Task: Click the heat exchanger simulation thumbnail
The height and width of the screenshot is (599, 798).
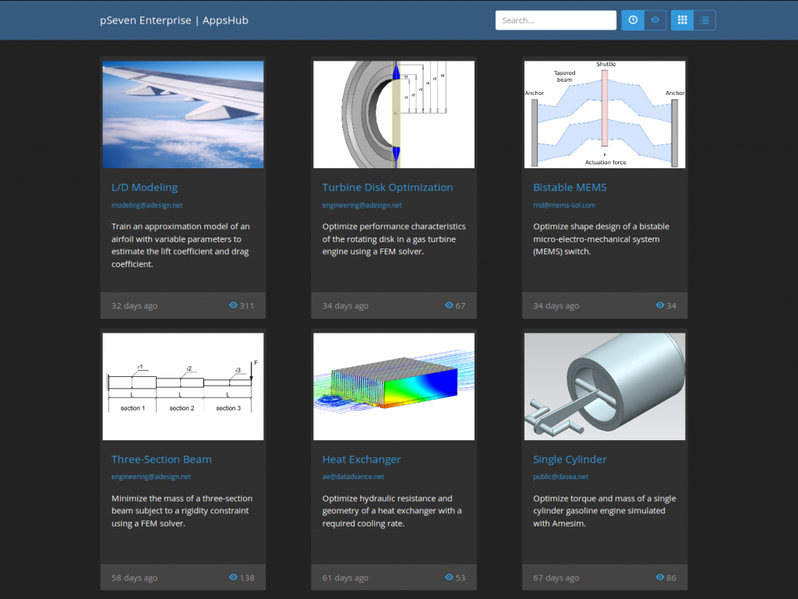Action: pyautogui.click(x=394, y=386)
